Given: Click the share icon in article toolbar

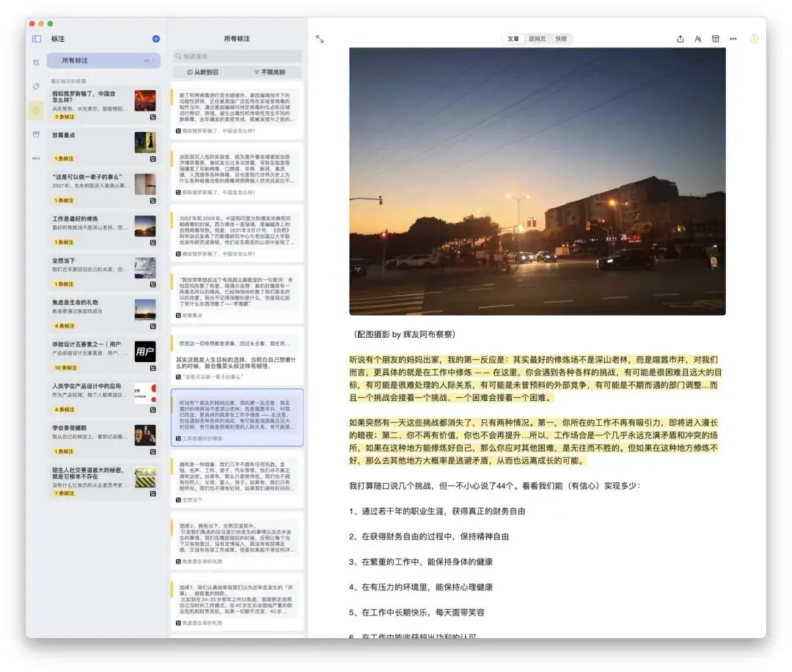Looking at the screenshot, I should click(x=681, y=39).
